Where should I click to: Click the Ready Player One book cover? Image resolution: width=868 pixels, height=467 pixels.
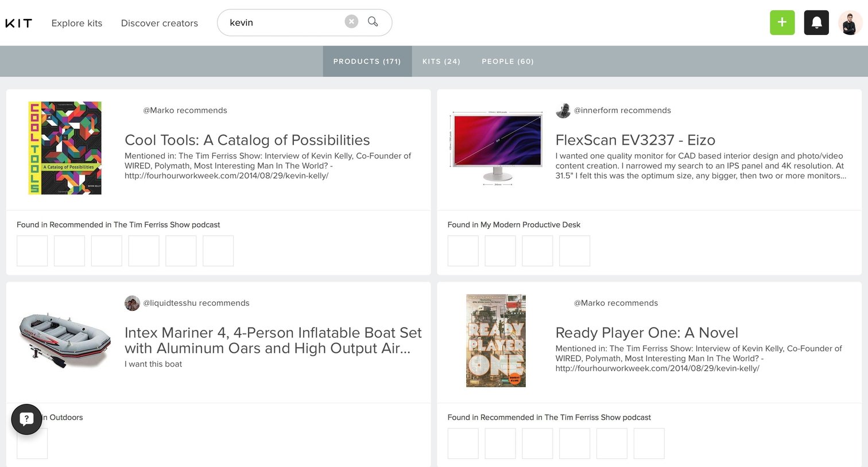click(496, 341)
